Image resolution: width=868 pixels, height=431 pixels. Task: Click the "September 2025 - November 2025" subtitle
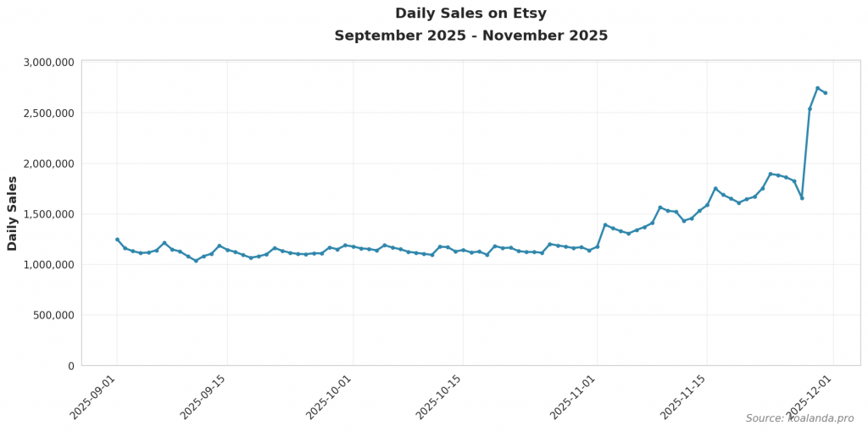click(x=470, y=36)
